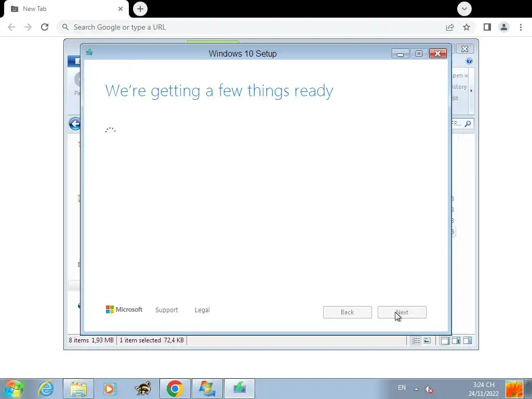Toggle the Explorer details pane icon
The width and height of the screenshot is (532, 399).
point(456,340)
